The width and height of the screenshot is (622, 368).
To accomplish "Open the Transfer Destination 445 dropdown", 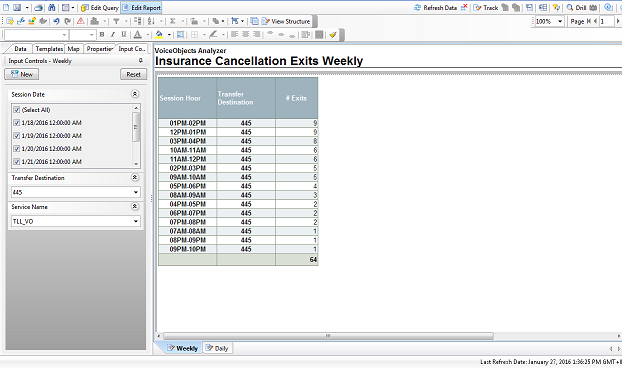I will click(75, 192).
